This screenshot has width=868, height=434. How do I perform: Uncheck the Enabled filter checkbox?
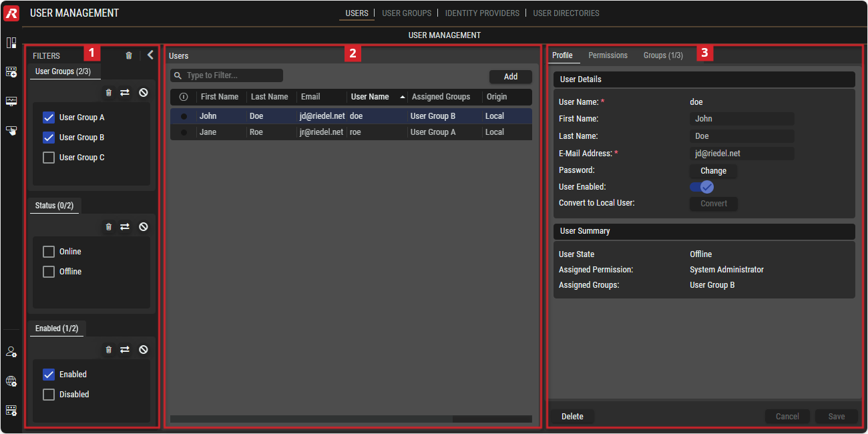pyautogui.click(x=49, y=375)
